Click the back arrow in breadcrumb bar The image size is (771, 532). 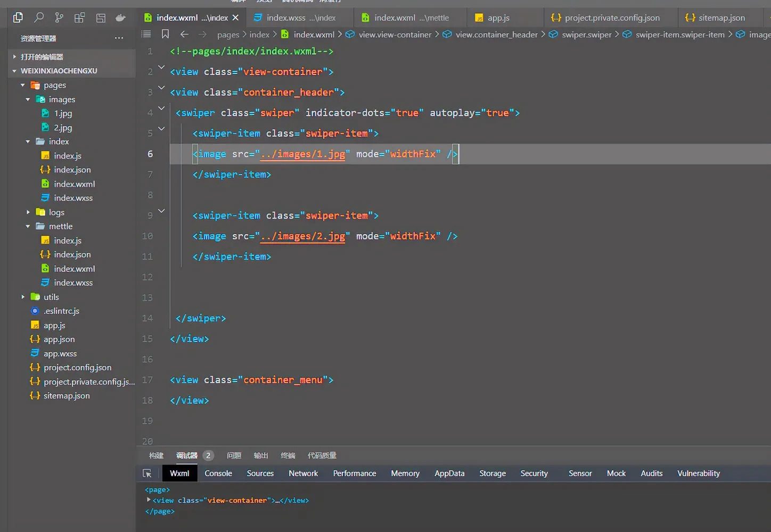184,34
